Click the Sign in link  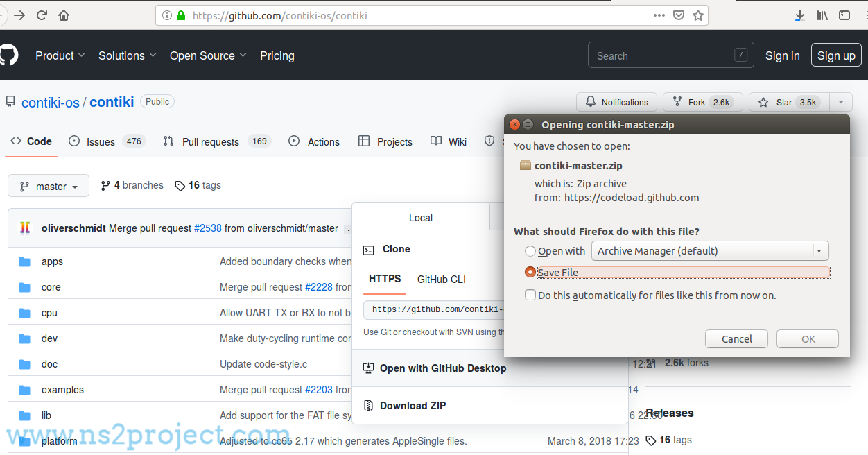tap(782, 55)
